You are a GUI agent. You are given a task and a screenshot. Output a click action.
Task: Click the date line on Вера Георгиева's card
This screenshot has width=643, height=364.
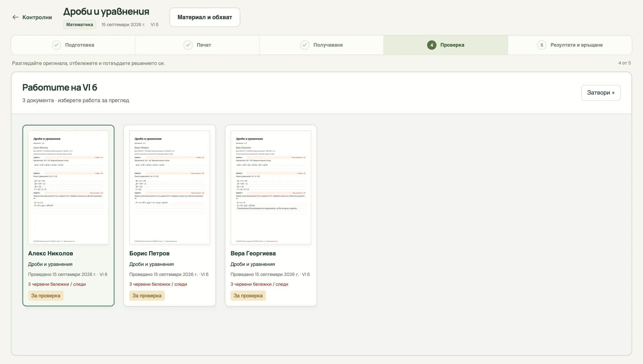coord(270,274)
